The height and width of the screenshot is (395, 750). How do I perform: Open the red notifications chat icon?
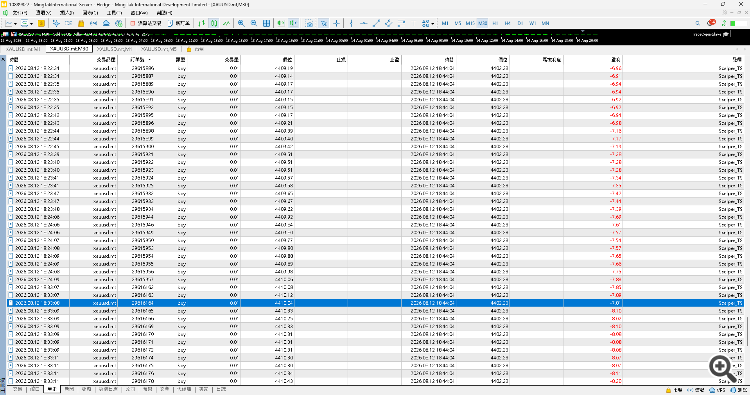712,23
